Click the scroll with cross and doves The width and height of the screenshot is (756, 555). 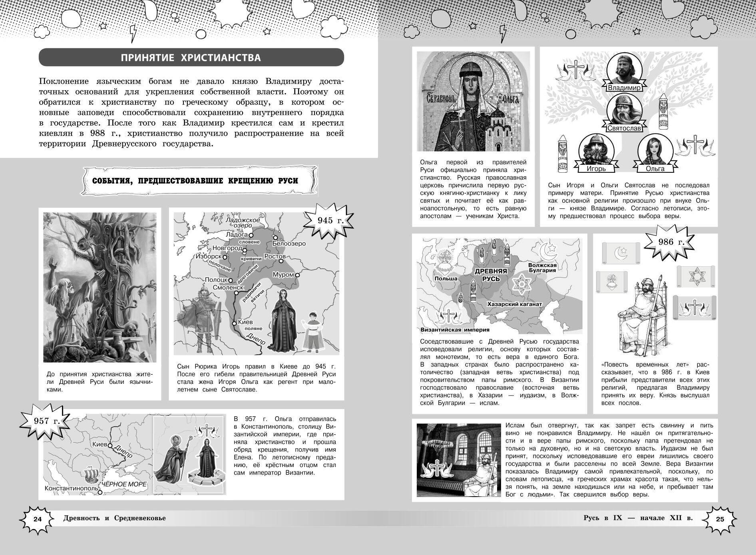[x=695, y=307]
